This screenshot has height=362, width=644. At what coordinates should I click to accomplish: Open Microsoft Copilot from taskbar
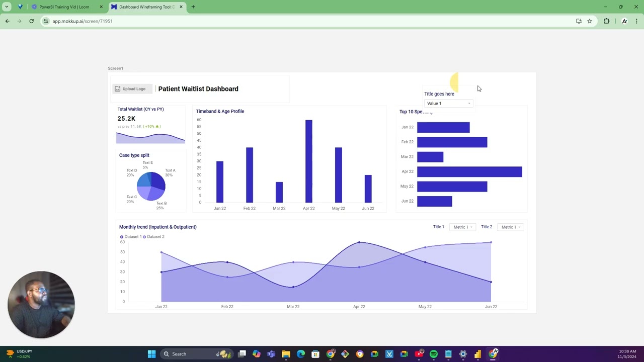coord(257,354)
